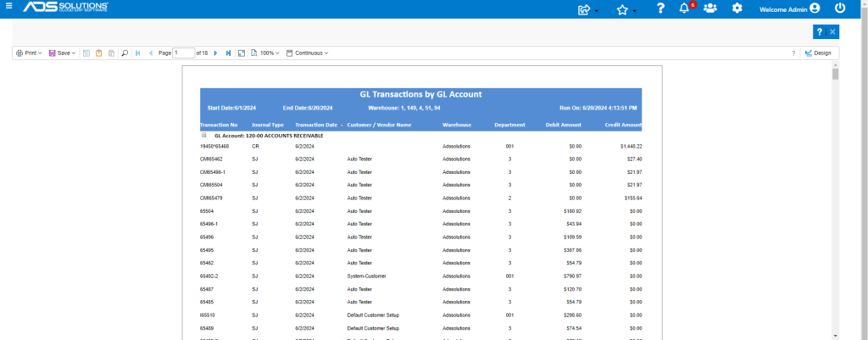Open help question mark in blue header

tap(659, 8)
